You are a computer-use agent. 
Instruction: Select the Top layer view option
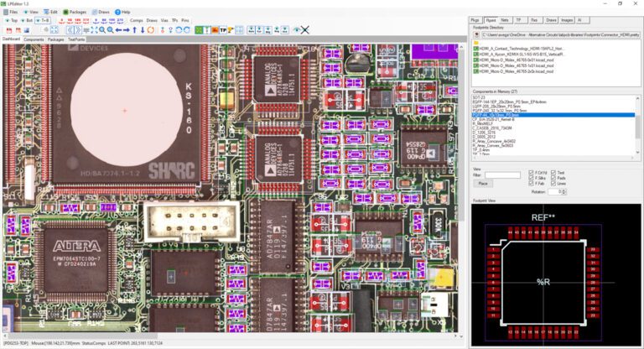point(12,20)
